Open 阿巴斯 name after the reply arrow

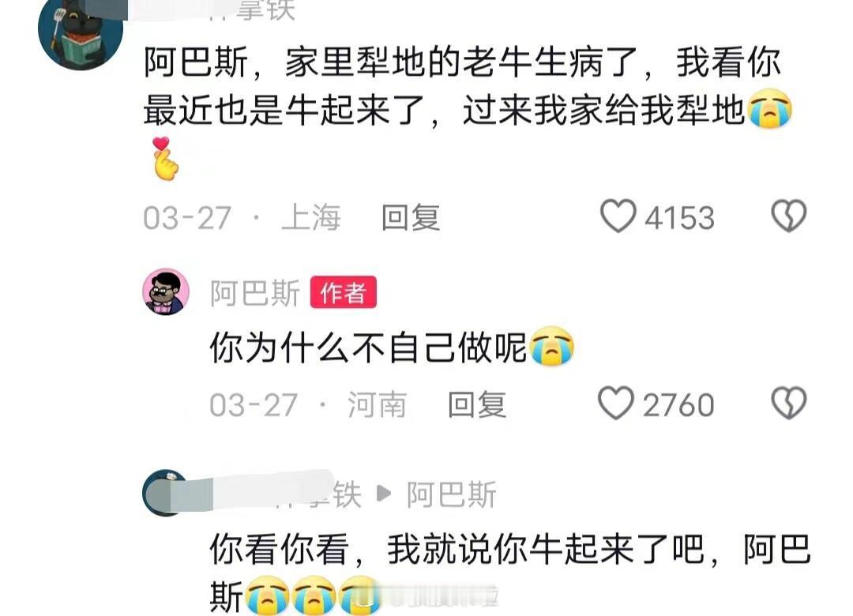point(452,494)
